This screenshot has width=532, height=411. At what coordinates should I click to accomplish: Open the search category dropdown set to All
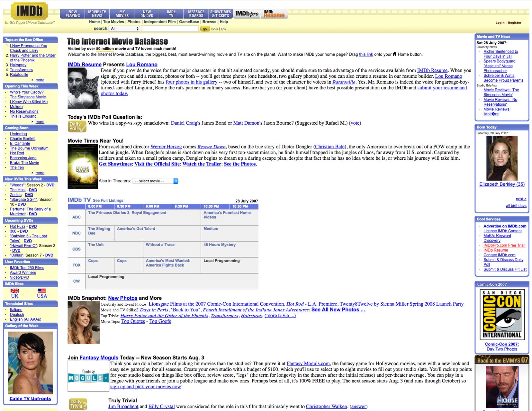[125, 29]
